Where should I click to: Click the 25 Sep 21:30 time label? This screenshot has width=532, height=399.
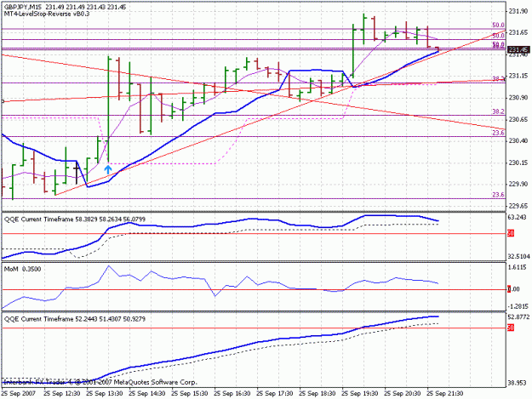[x=445, y=394]
